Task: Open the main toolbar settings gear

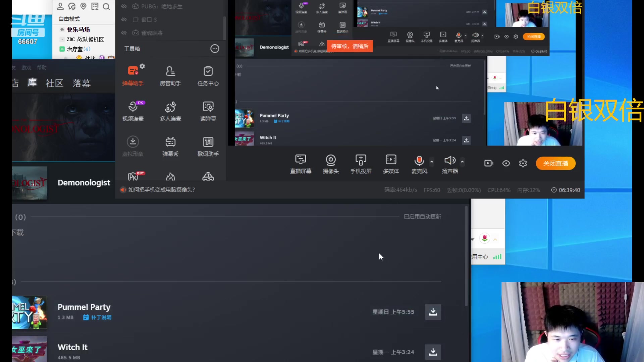Action: (523, 163)
